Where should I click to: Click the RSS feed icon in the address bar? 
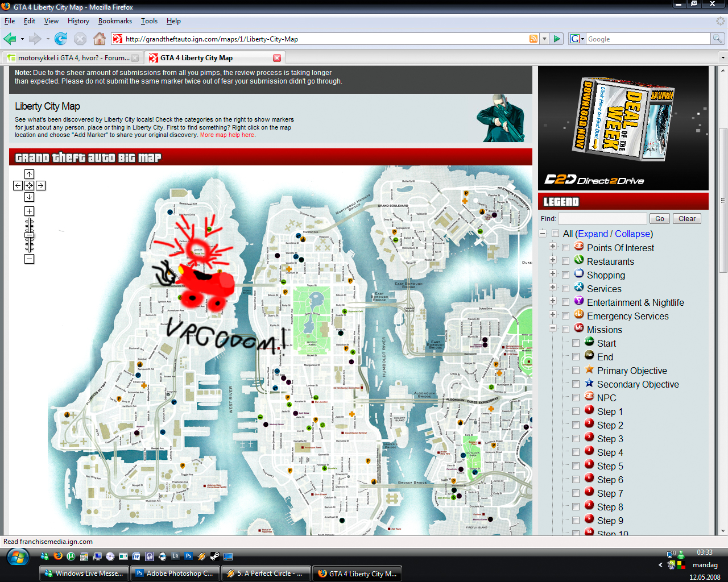pyautogui.click(x=533, y=39)
